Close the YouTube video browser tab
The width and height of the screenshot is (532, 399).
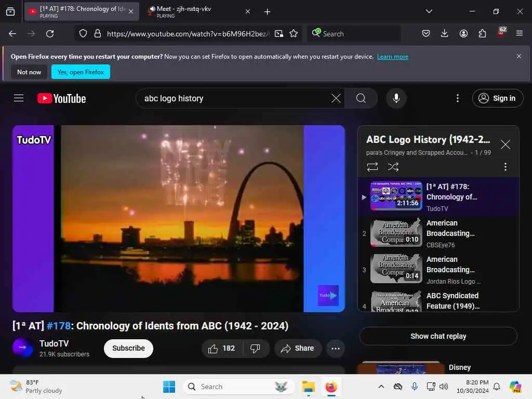(x=131, y=11)
